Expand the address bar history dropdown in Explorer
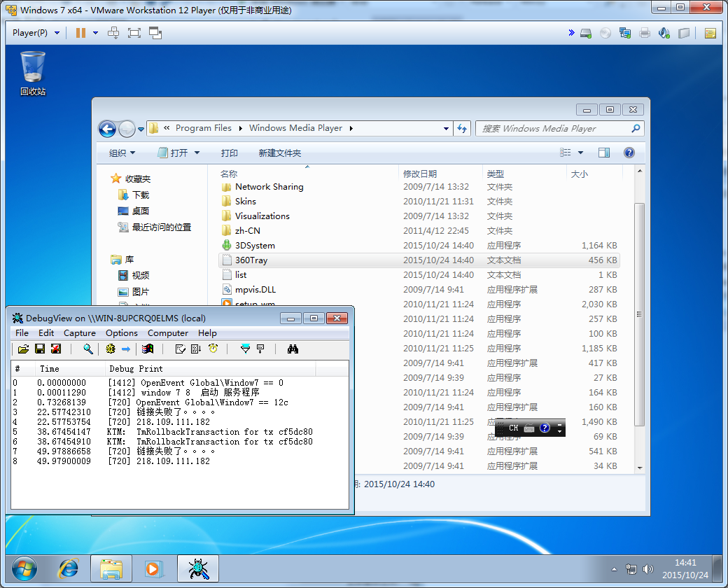The image size is (728, 588). point(446,129)
